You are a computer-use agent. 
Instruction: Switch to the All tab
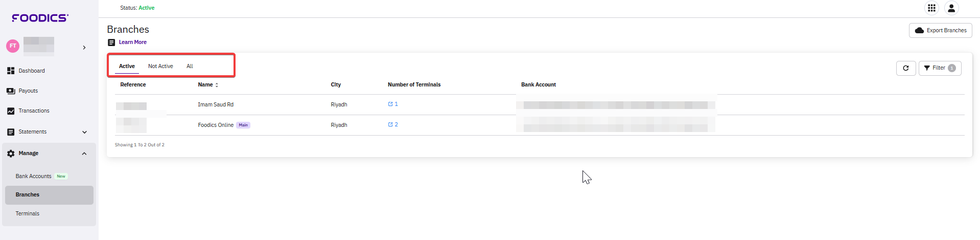(190, 67)
